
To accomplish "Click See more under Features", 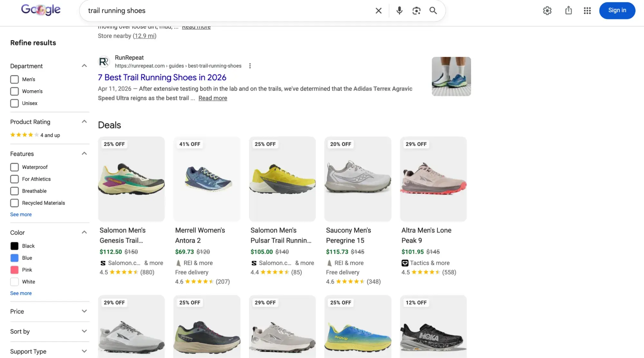I will tap(21, 214).
